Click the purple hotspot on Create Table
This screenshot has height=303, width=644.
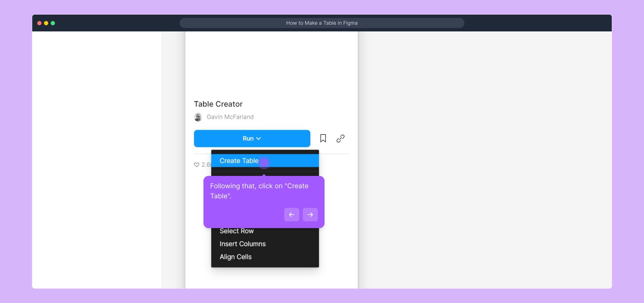[264, 162]
